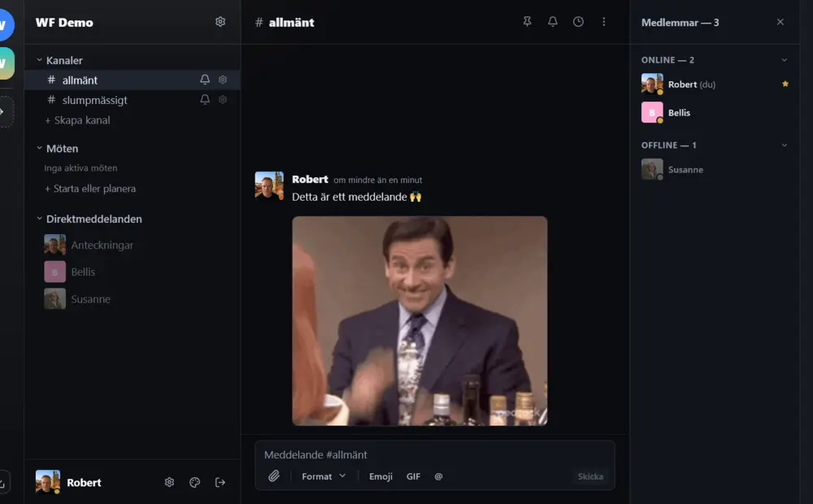Focus the Meddelande #allmänt input field
Screen dimensions: 813x504
tap(434, 454)
